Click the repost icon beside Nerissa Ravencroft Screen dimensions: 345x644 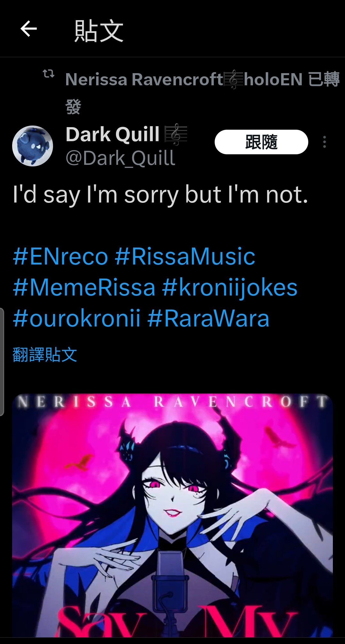coord(49,74)
